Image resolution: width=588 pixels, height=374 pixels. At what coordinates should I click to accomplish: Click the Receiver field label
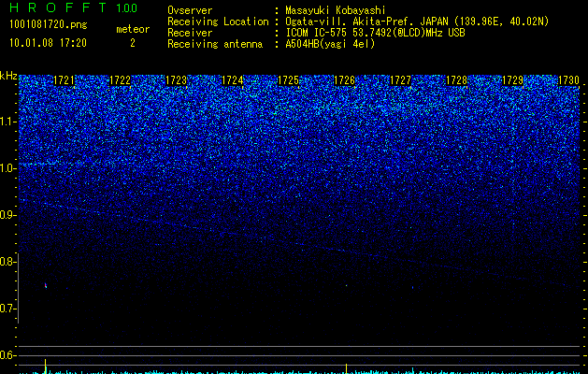pos(190,33)
